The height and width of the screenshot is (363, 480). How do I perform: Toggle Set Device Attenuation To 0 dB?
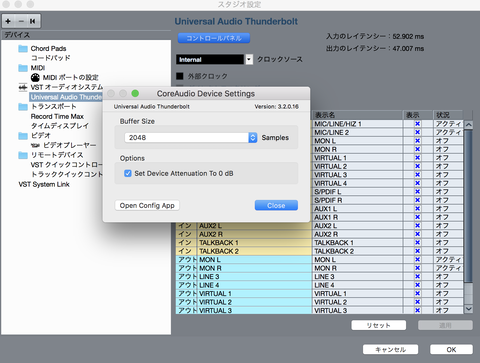pos(128,173)
